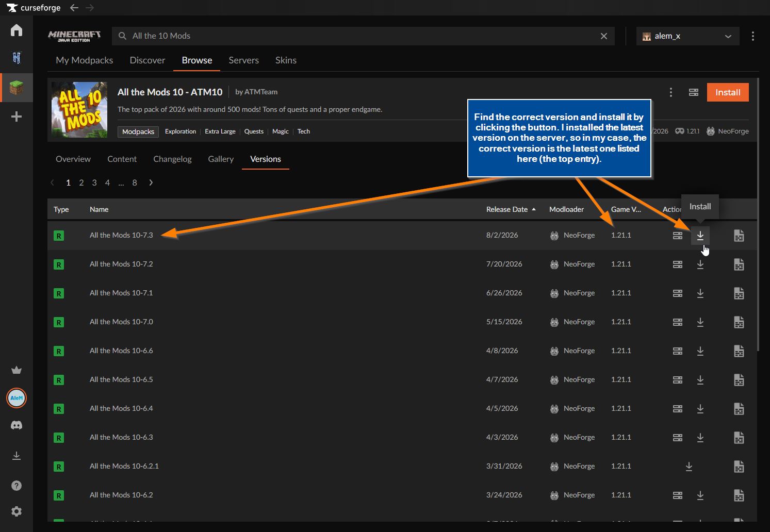This screenshot has width=770, height=532.
Task: Open the alem_x account dropdown
Action: (x=687, y=36)
